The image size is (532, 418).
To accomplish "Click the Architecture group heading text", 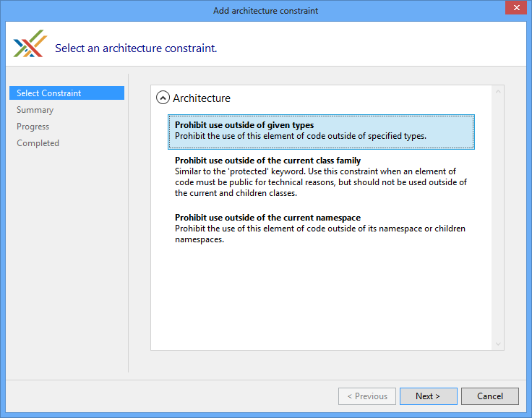I will pos(202,98).
